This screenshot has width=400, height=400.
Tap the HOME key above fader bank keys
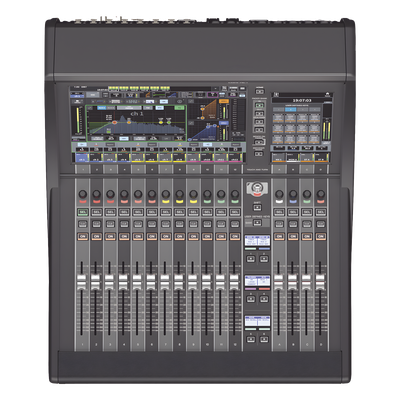(x=259, y=91)
